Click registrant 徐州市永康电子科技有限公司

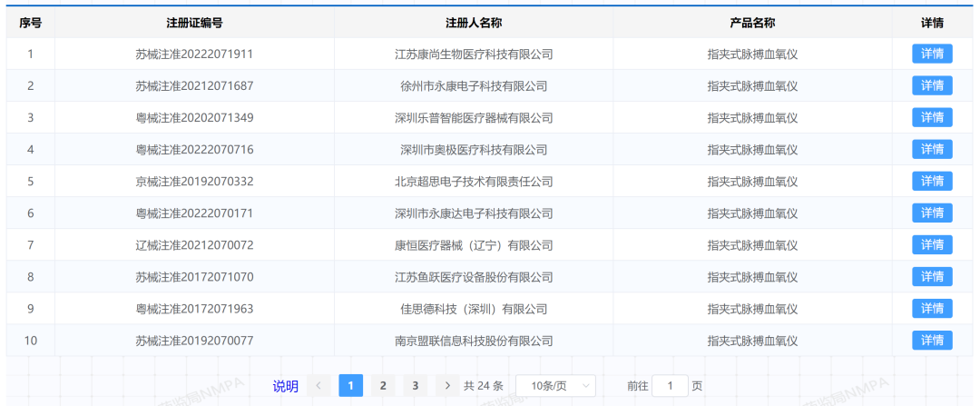click(x=474, y=86)
